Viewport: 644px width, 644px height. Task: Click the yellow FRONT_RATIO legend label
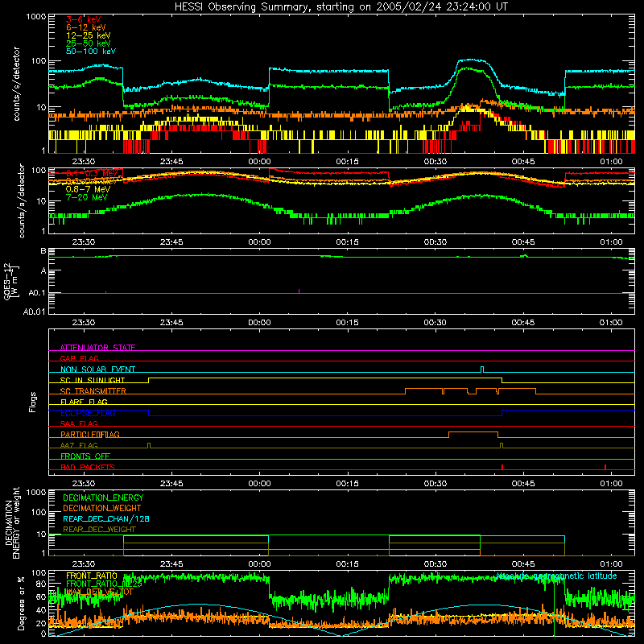coord(91,576)
